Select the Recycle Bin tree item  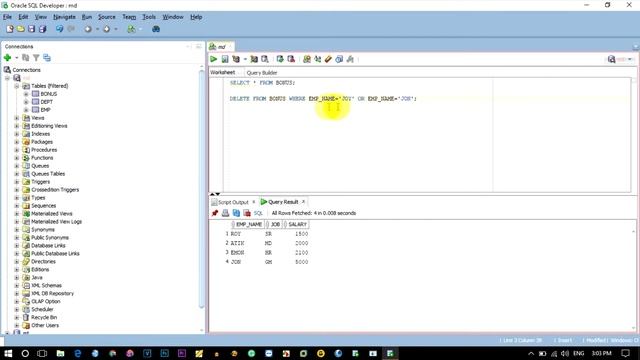click(x=44, y=317)
